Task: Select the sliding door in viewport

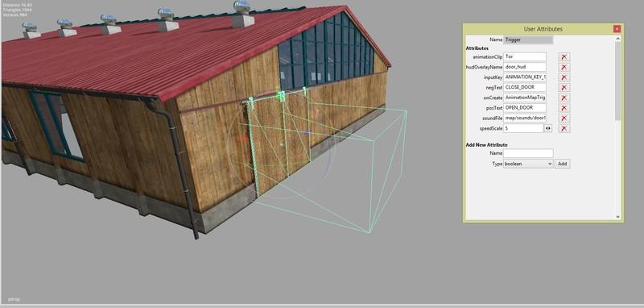Action: (272, 144)
